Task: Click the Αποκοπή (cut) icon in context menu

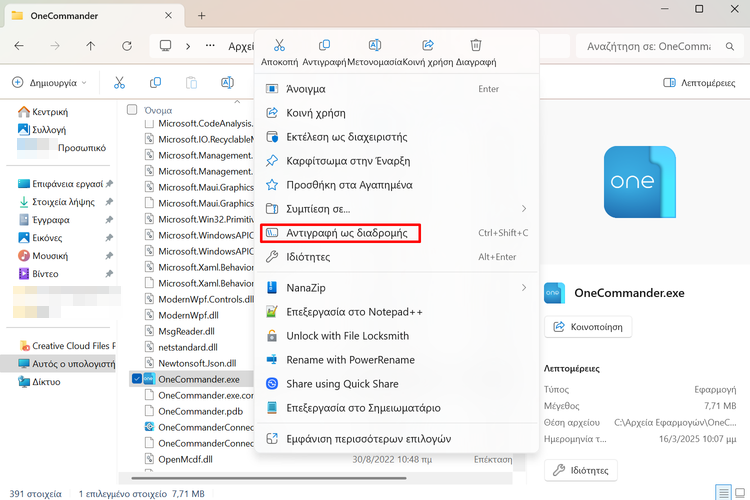Action: pyautogui.click(x=279, y=45)
